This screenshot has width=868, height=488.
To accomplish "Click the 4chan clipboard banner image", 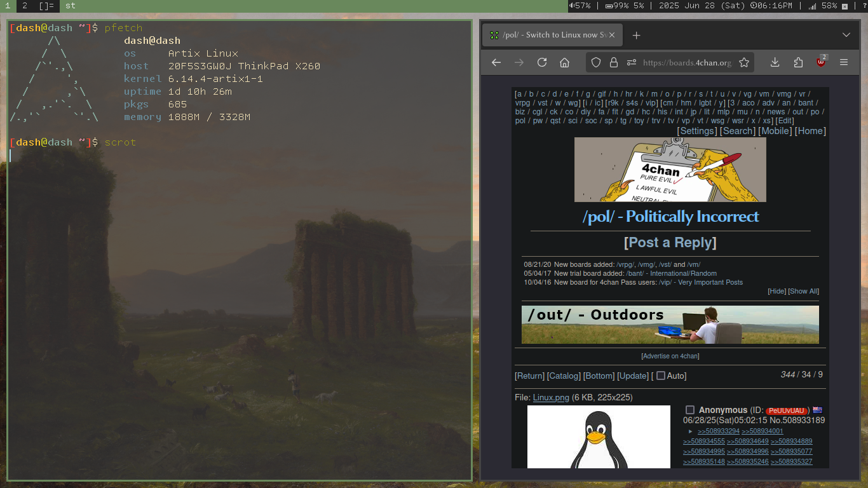I will pyautogui.click(x=670, y=170).
